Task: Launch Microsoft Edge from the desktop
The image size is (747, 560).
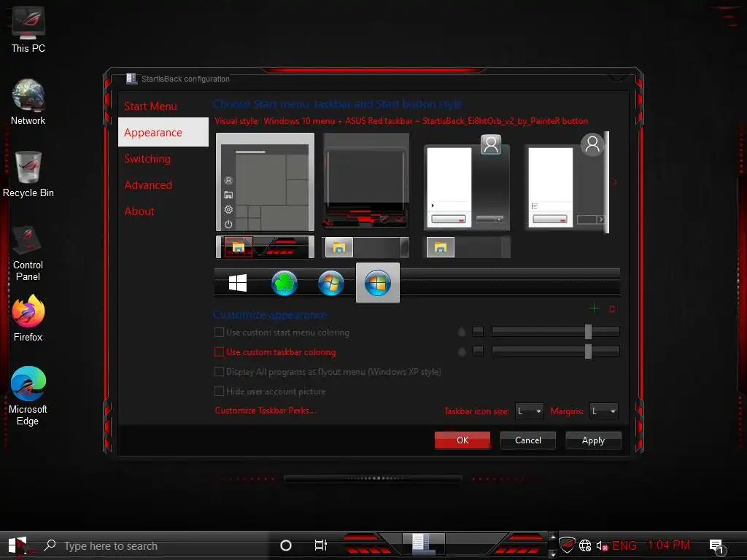Action: tap(28, 397)
